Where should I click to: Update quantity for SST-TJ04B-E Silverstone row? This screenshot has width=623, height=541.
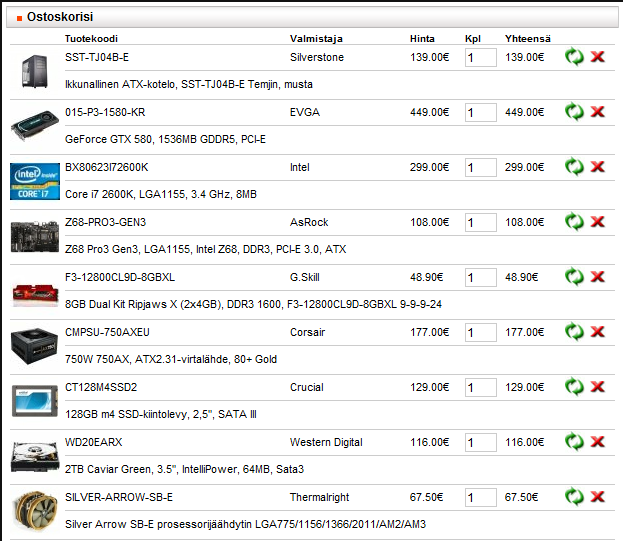coord(574,57)
